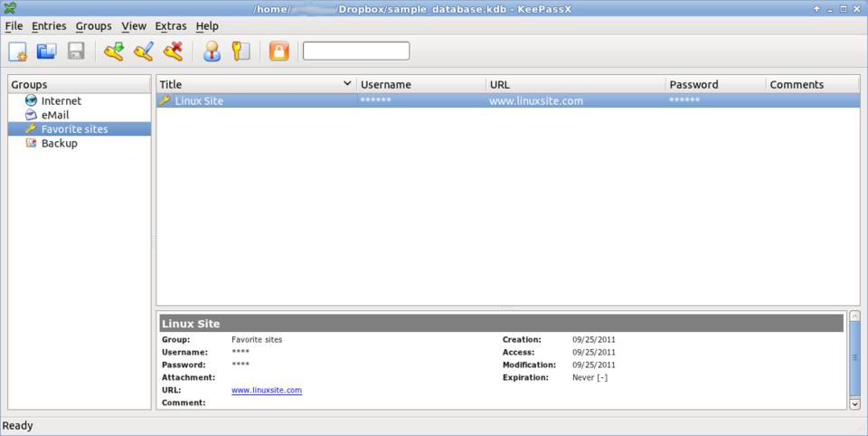Open the Entries menu
Image resolution: width=868 pixels, height=436 pixels.
[49, 26]
